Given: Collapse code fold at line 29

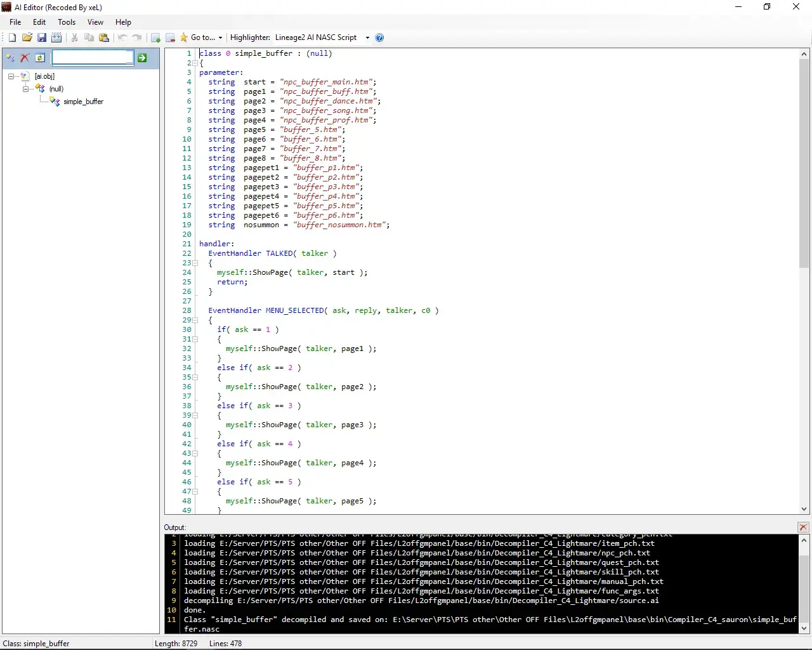Looking at the screenshot, I should pyautogui.click(x=195, y=320).
